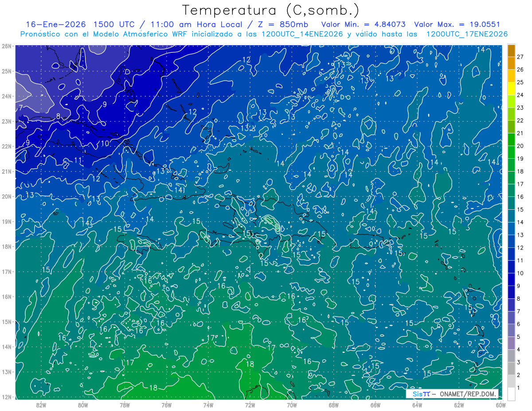
Task: Click the "24N" latitude axis label
Action: 7,96
